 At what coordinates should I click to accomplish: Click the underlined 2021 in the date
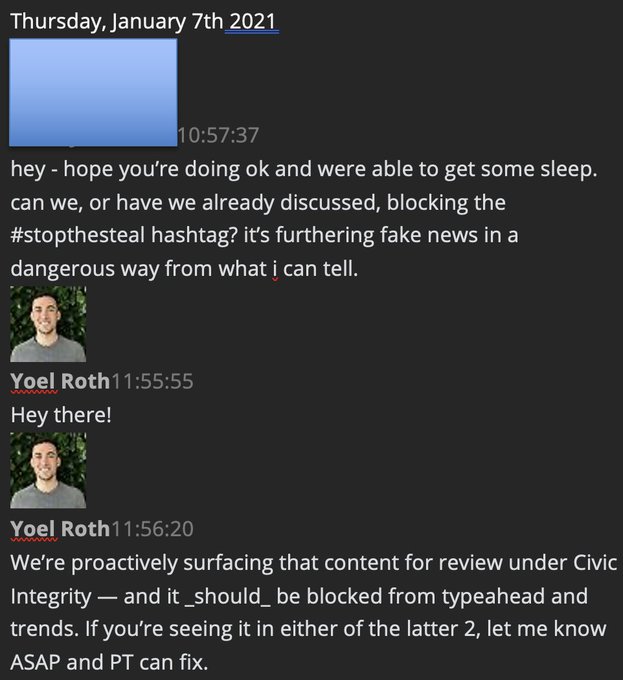(252, 22)
